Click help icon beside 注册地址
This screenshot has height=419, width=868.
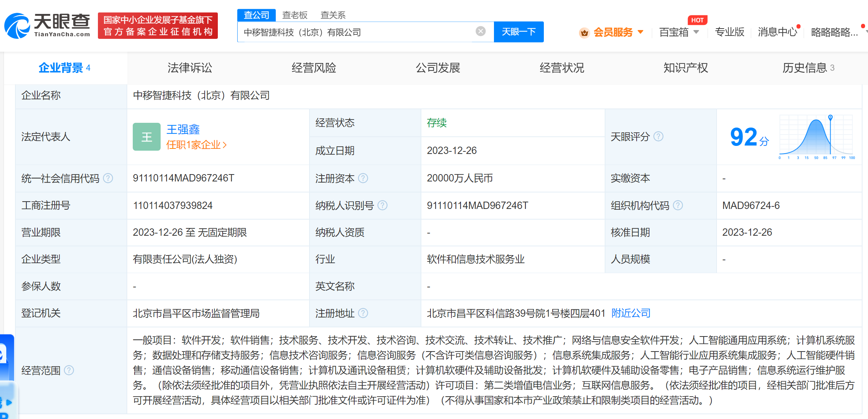(363, 313)
